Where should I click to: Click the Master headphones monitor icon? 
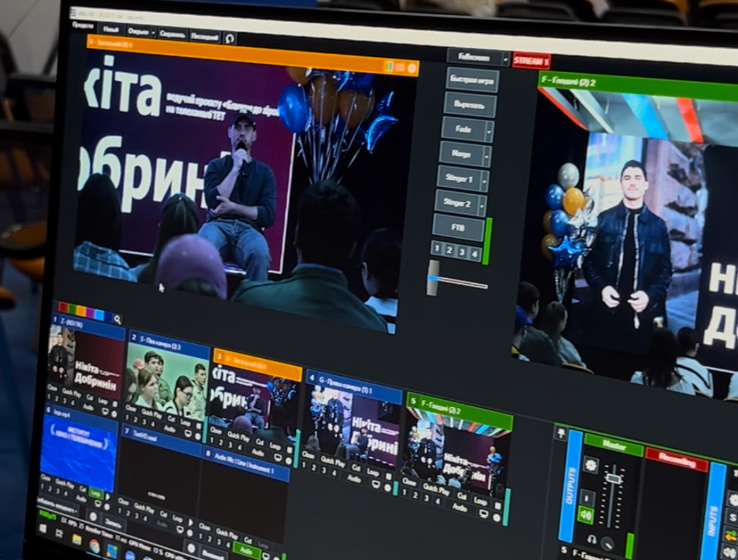click(x=591, y=539)
